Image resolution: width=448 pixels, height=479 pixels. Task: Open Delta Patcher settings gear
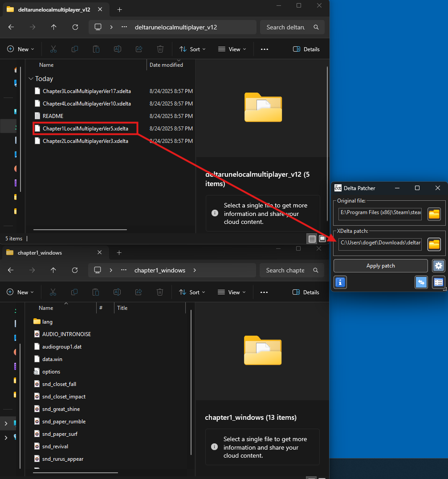pos(438,266)
